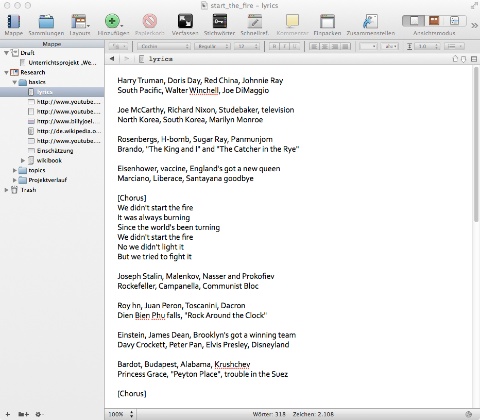Image resolution: width=480 pixels, height=420 pixels.
Task: Select the Draft folder row
Action: (x=52, y=53)
